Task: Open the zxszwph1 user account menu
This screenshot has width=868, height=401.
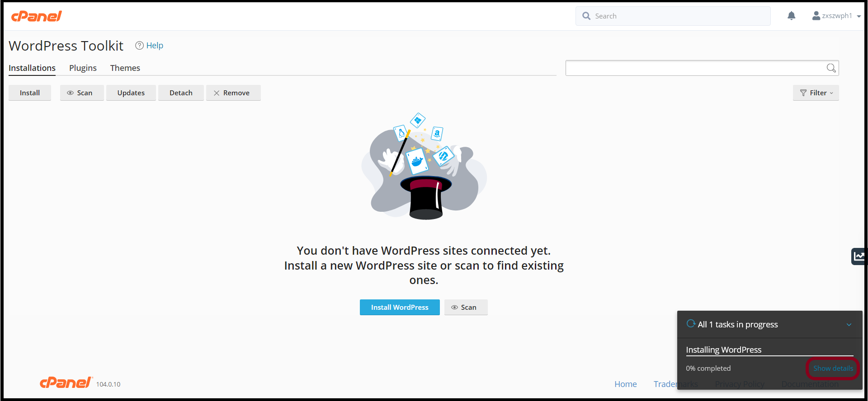Action: (x=836, y=16)
